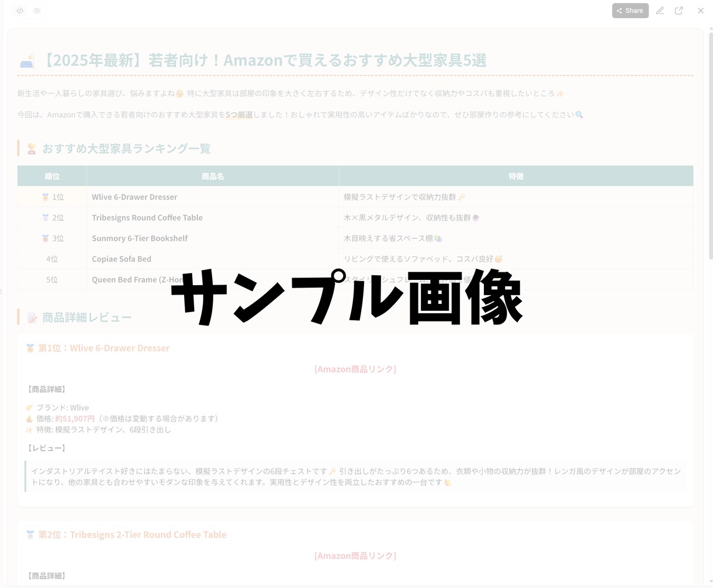
Task: Click the Share button
Action: (x=630, y=11)
